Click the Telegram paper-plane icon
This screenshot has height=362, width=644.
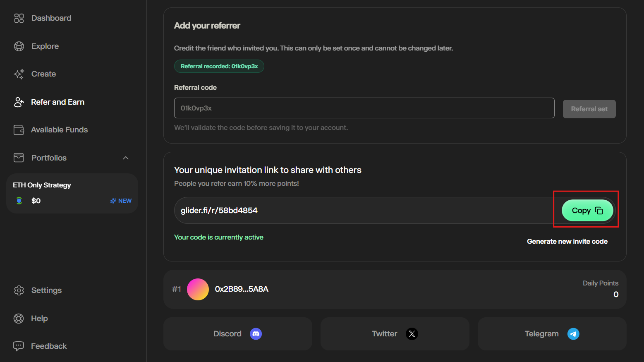pos(573,334)
